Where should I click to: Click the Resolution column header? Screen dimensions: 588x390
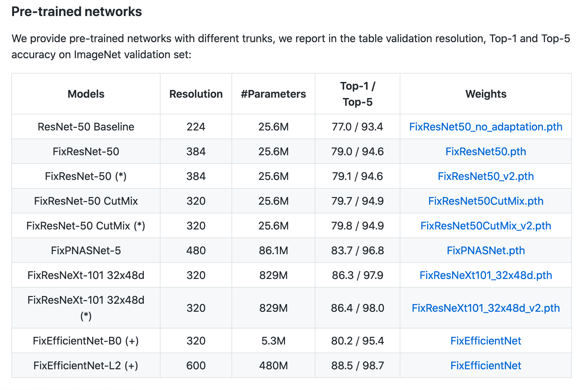[x=196, y=94]
